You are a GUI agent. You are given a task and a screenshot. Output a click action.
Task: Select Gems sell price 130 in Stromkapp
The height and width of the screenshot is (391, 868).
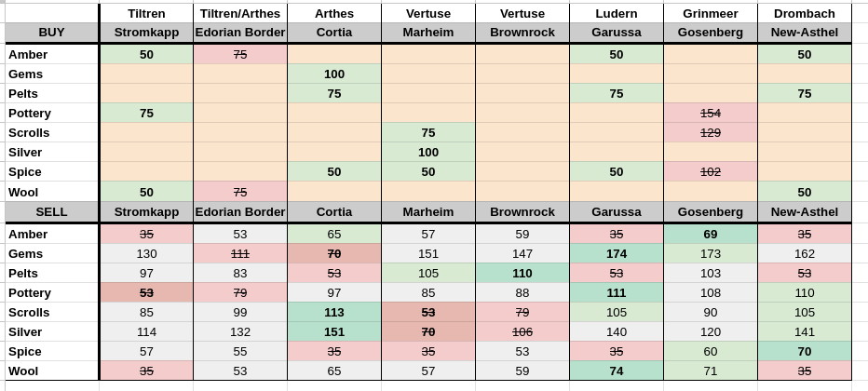point(146,253)
